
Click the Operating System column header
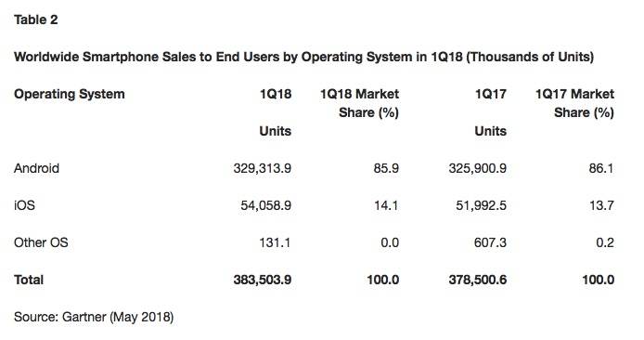tap(69, 94)
